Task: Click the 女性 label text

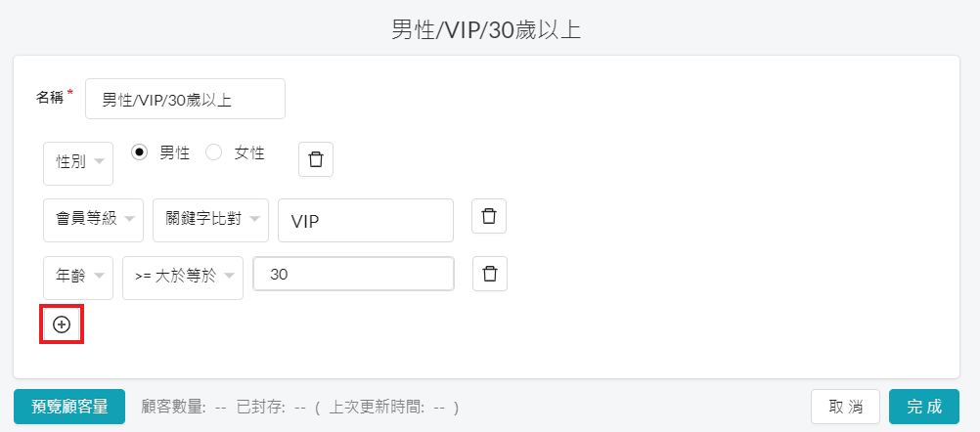Action: (x=249, y=152)
